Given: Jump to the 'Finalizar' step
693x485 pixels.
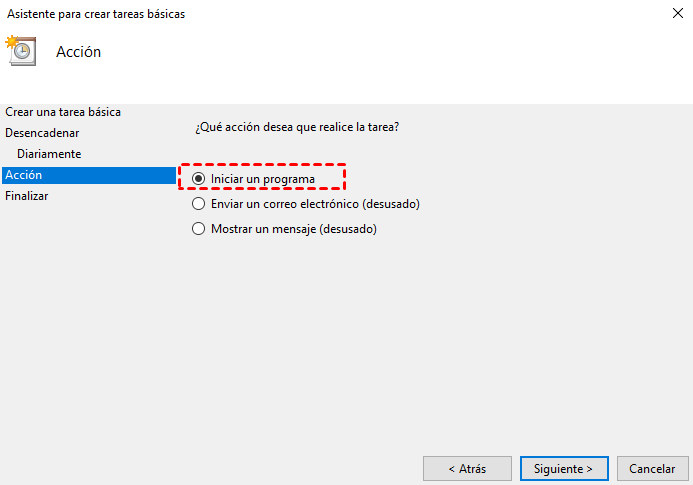Looking at the screenshot, I should [27, 196].
